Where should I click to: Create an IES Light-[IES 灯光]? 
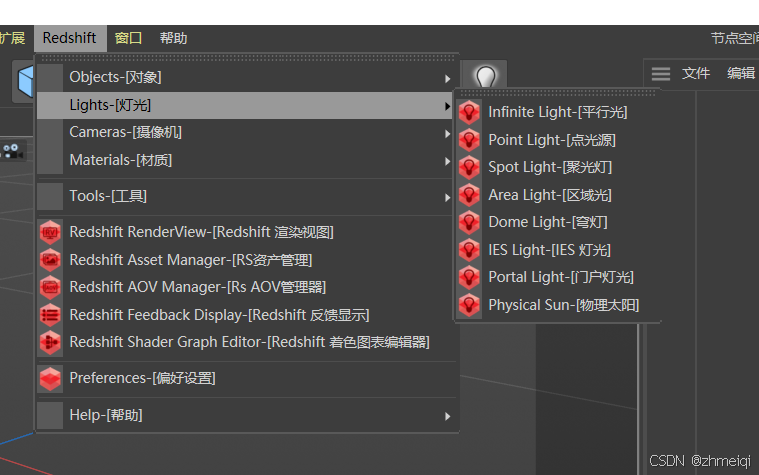pos(557,250)
